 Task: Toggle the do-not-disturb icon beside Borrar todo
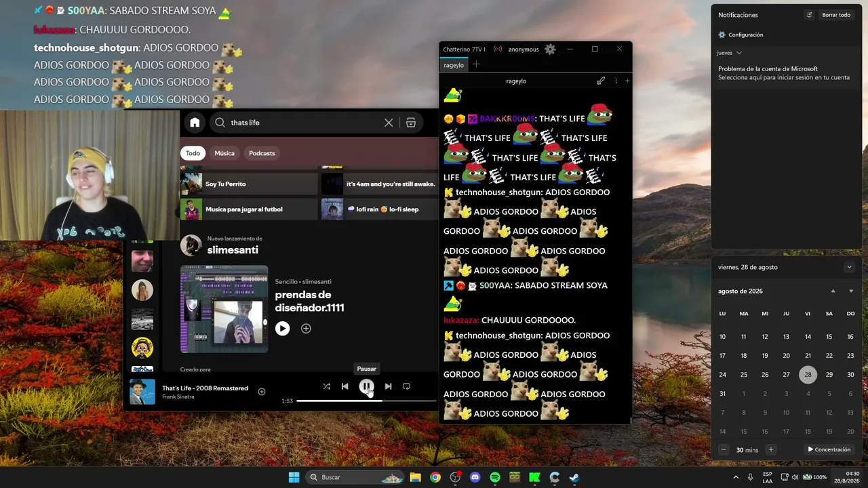(x=809, y=15)
